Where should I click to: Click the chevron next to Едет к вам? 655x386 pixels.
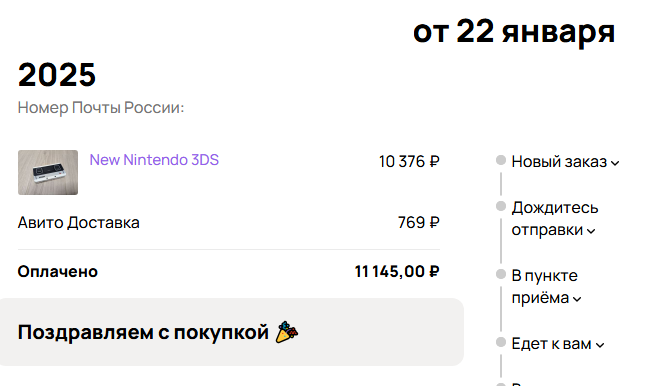click(x=600, y=345)
